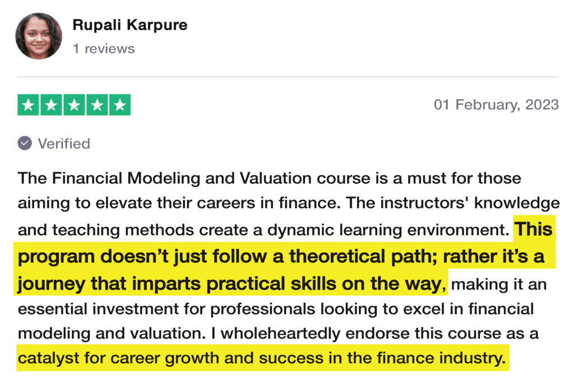Click the divider line under reviewer header
Image resolution: width=574 pixels, height=392 pixels.
(x=287, y=76)
